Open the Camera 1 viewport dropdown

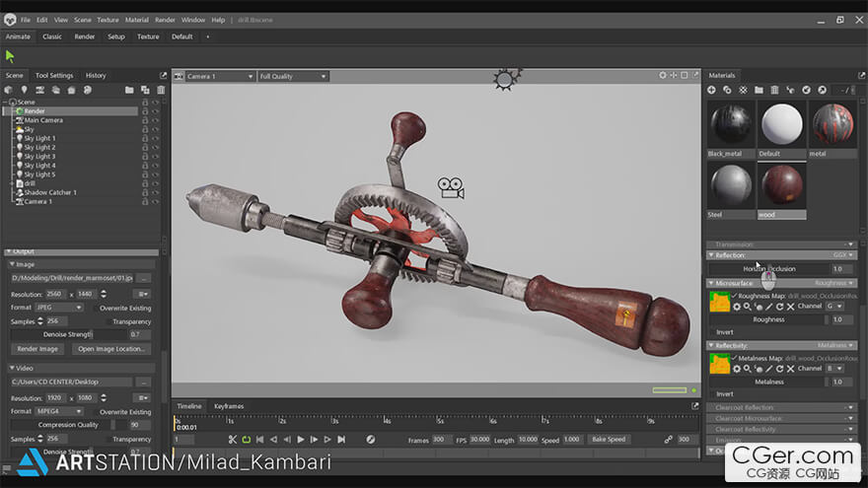click(220, 76)
